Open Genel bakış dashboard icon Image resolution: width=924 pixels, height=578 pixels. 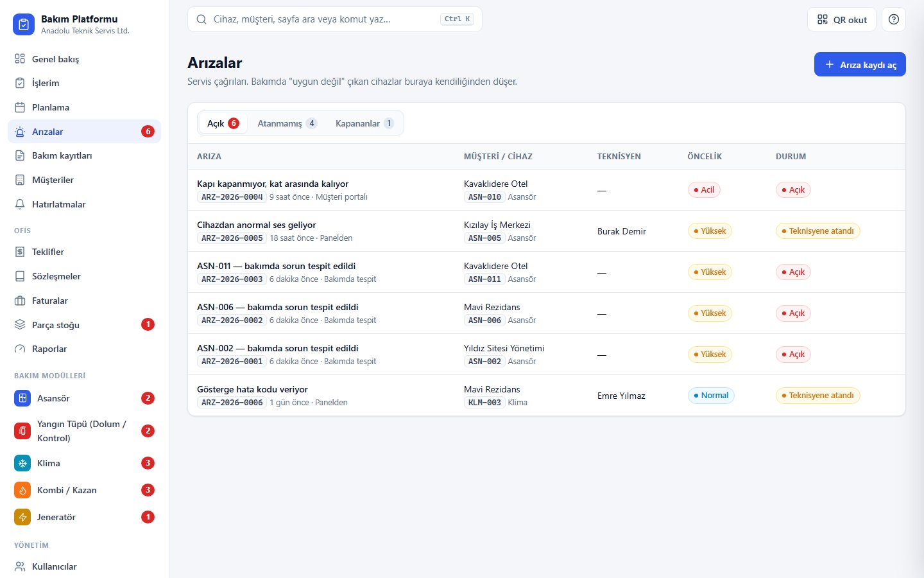point(20,59)
